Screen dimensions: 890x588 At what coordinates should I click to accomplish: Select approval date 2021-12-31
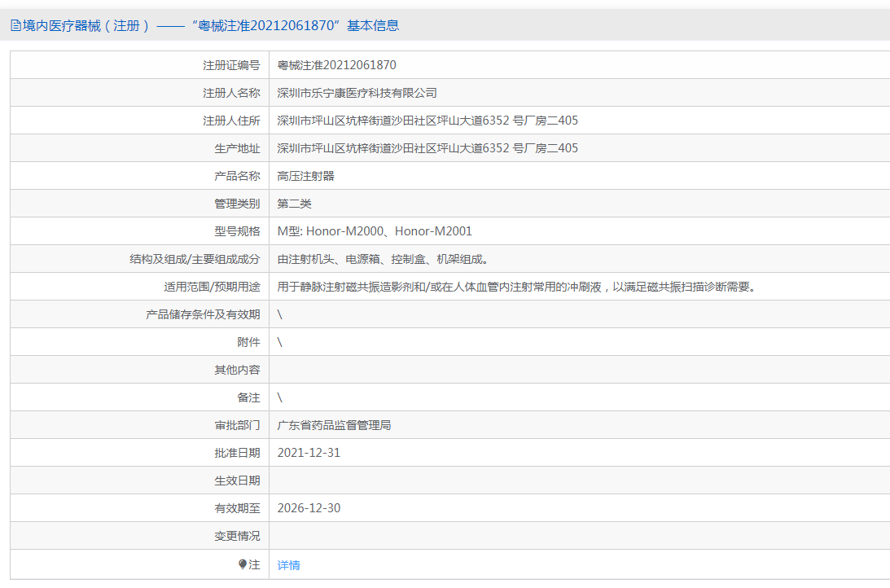pyautogui.click(x=309, y=453)
